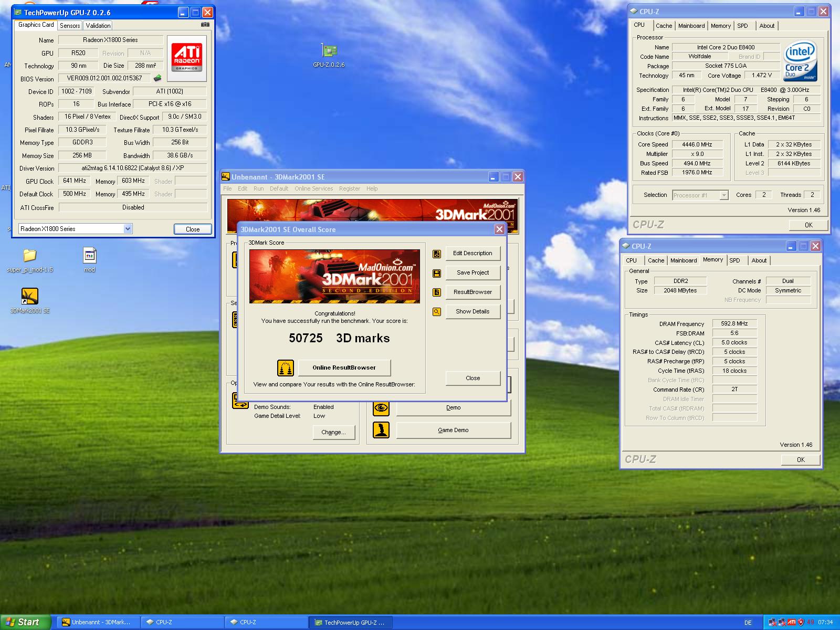Click the DE language indicator in taskbar
840x630 pixels.
click(748, 623)
